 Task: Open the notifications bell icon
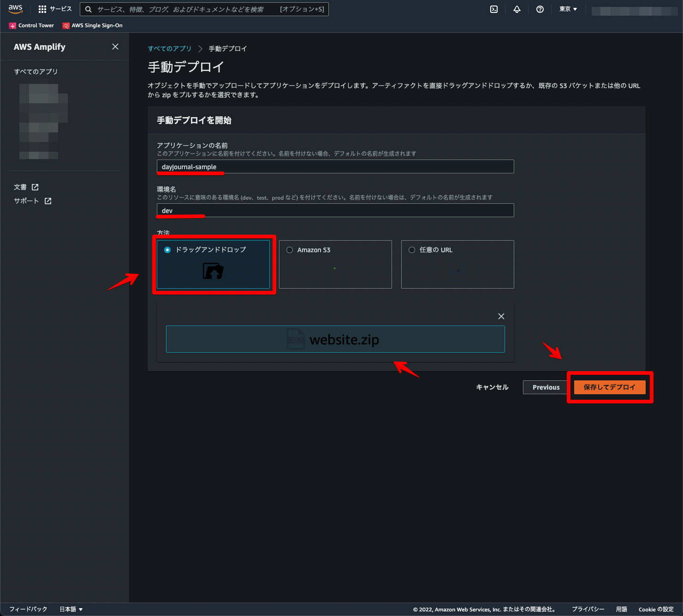[x=517, y=9]
